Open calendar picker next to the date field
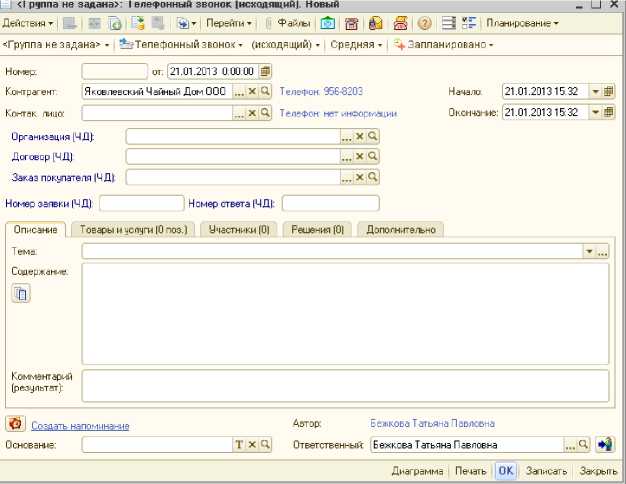This screenshot has width=626, height=484. coord(265,71)
